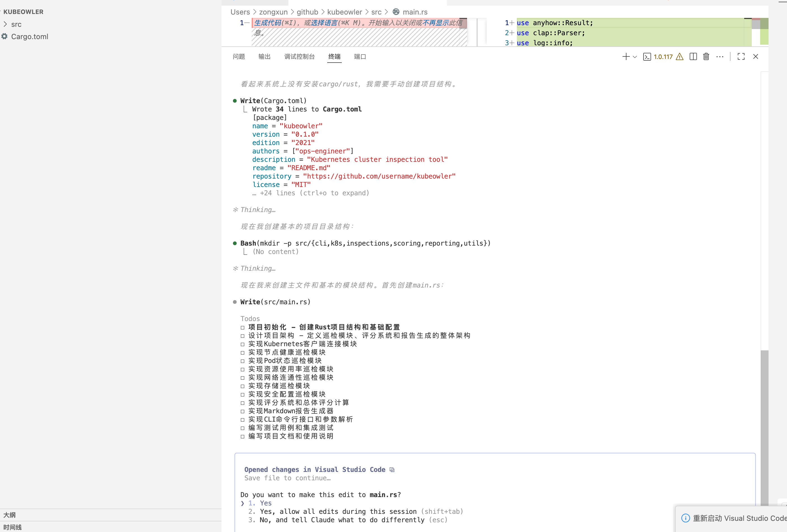The image size is (787, 532).
Task: Open the 端口 tab
Action: point(360,56)
